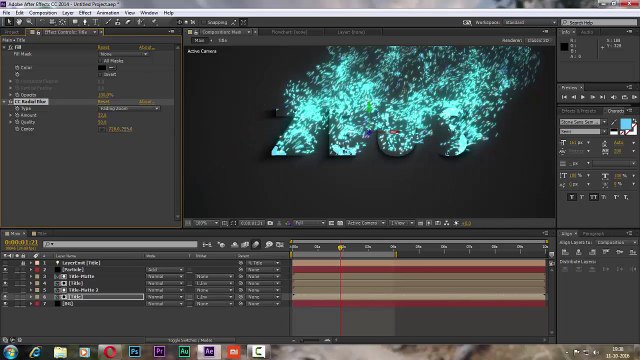Click the Play button in Preview panel

pyautogui.click(x=583, y=97)
